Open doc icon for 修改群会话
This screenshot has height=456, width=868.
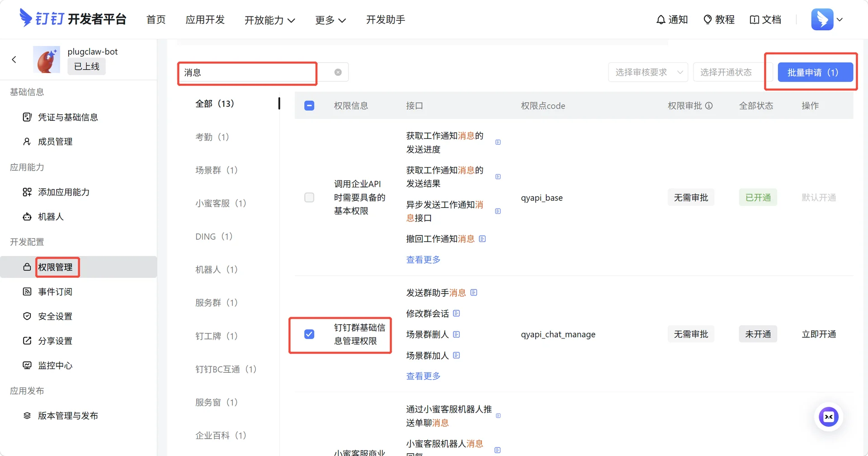[x=457, y=313]
